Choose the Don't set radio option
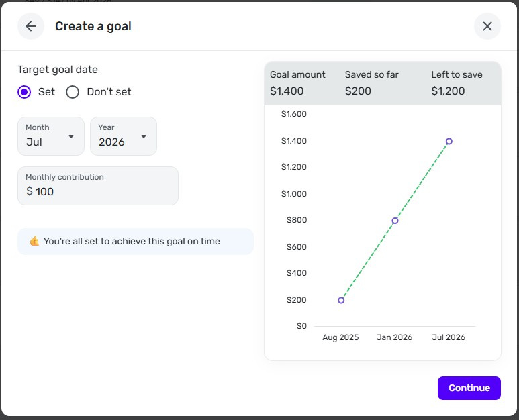 73,92
